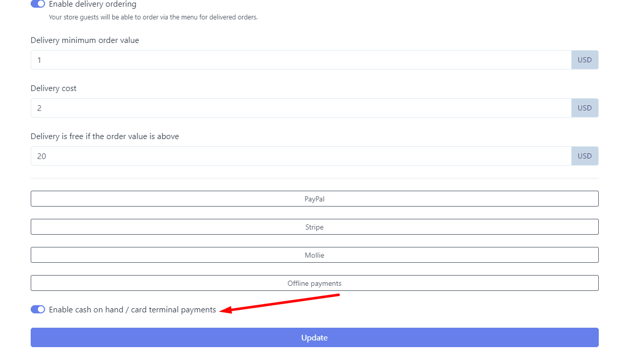Click the red arrow annotation
Screen dimensions: 630x364
pyautogui.click(x=281, y=303)
